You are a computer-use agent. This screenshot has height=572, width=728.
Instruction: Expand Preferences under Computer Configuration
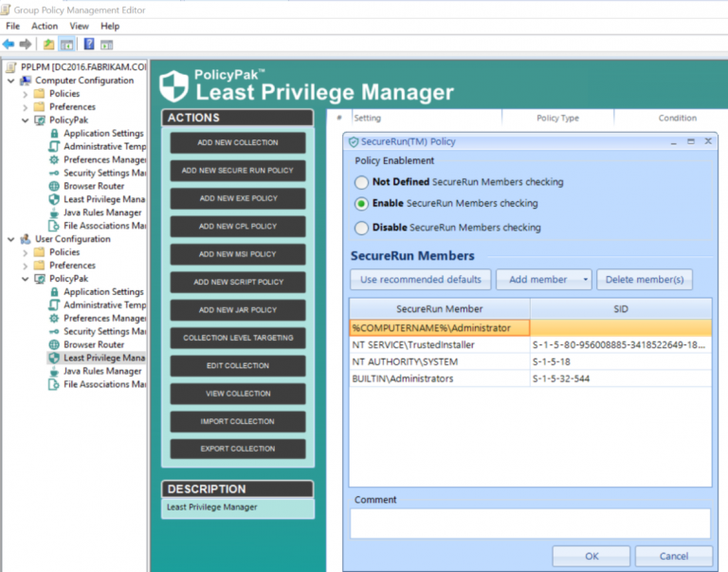point(26,107)
